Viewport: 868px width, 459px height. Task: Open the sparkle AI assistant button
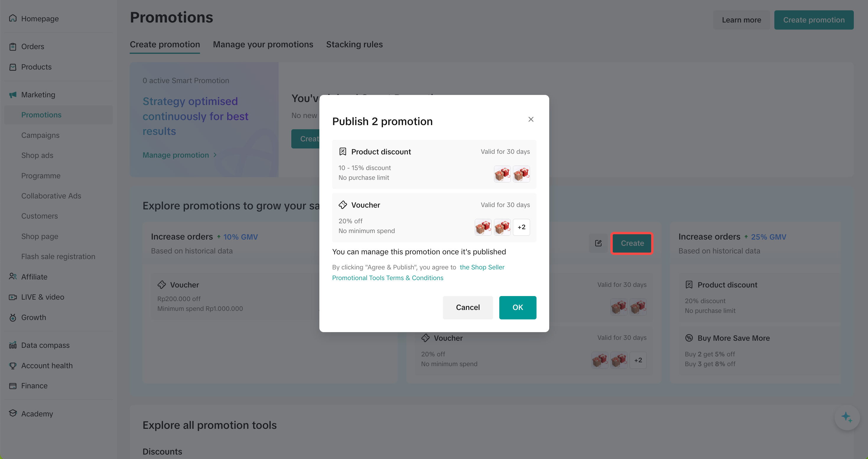pyautogui.click(x=846, y=417)
